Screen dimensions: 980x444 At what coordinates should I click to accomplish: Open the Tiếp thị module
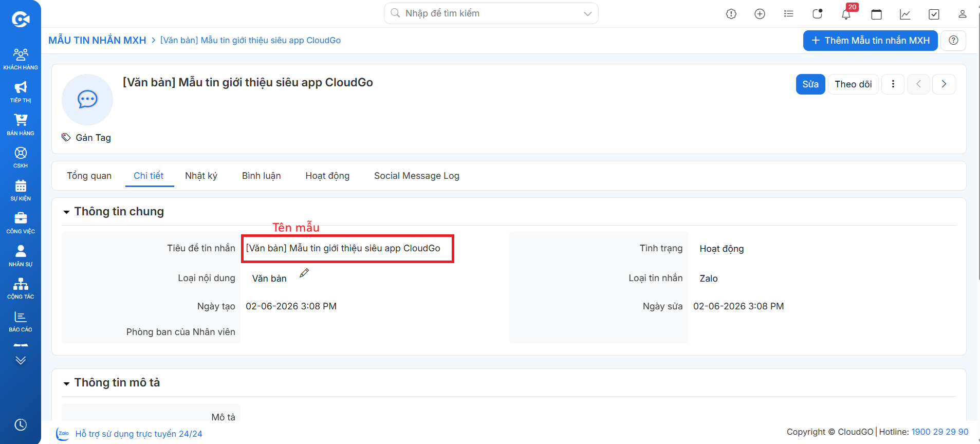pos(21,92)
